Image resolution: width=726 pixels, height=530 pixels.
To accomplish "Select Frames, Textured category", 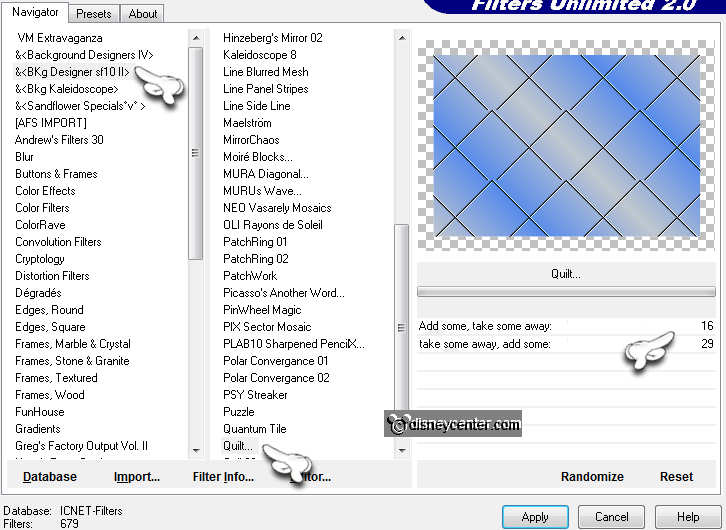I will pyautogui.click(x=56, y=378).
